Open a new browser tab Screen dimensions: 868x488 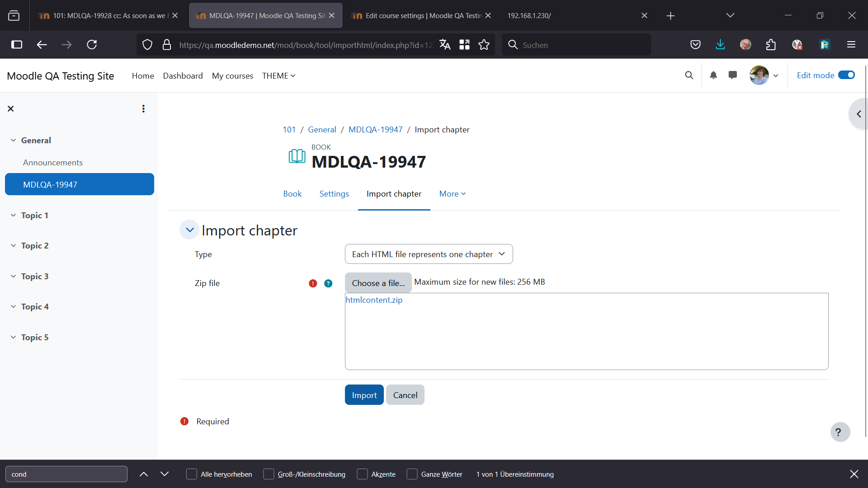point(670,16)
